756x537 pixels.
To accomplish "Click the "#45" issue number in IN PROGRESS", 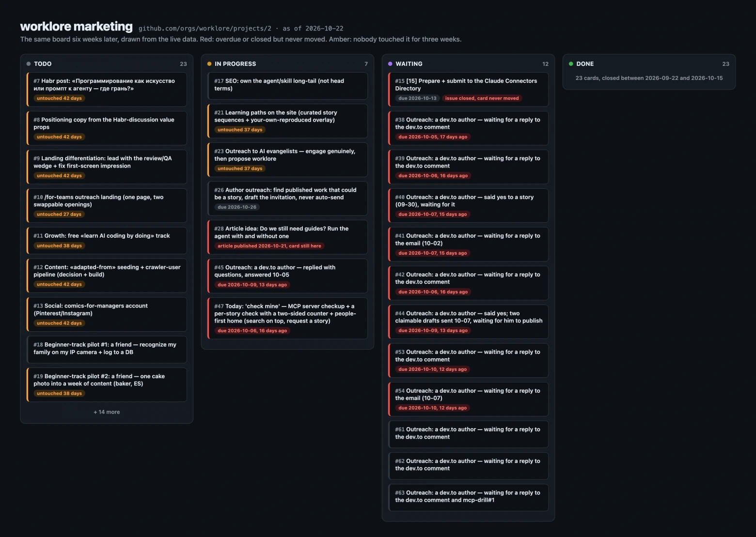I will (219, 267).
